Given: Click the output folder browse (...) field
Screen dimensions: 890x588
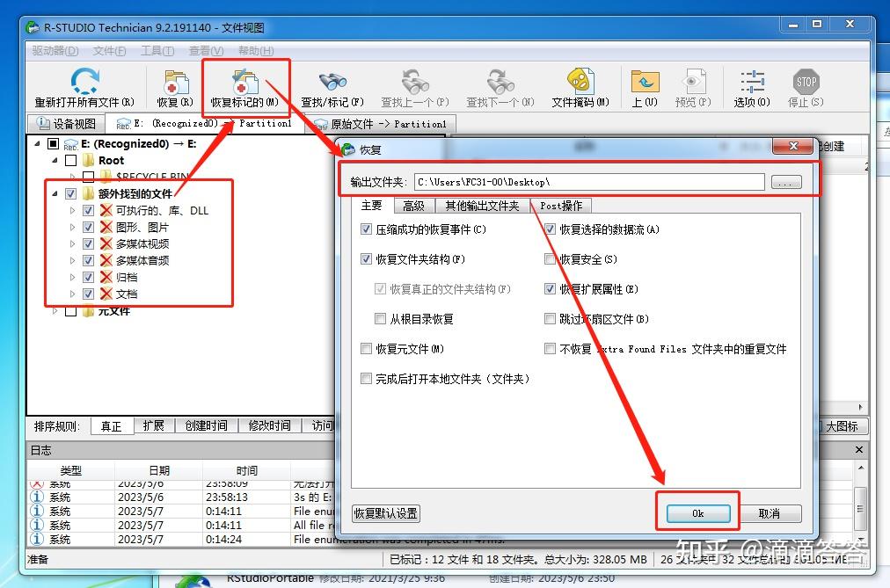Looking at the screenshot, I should point(787,182).
